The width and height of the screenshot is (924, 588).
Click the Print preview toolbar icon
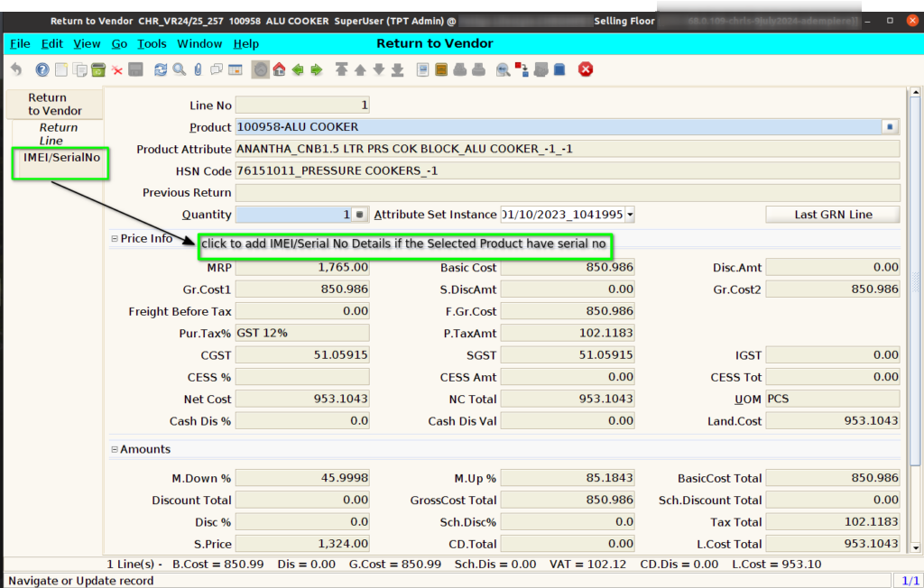(x=459, y=69)
